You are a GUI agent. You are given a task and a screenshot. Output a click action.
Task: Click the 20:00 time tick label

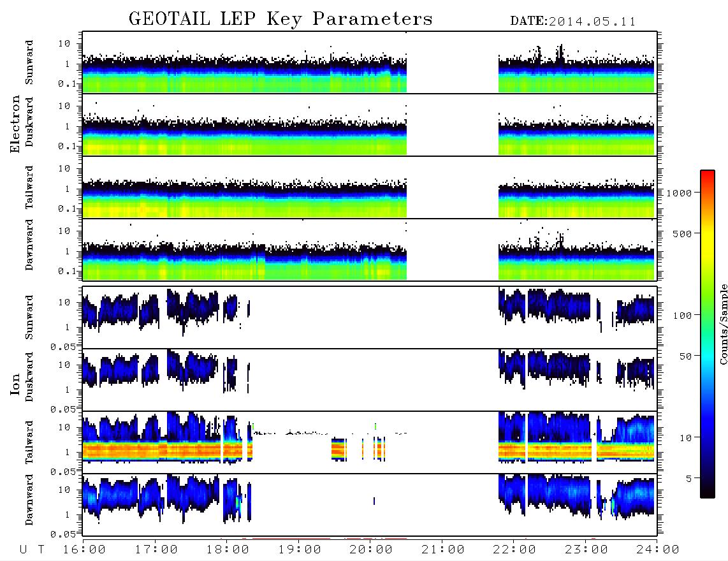coord(371,550)
